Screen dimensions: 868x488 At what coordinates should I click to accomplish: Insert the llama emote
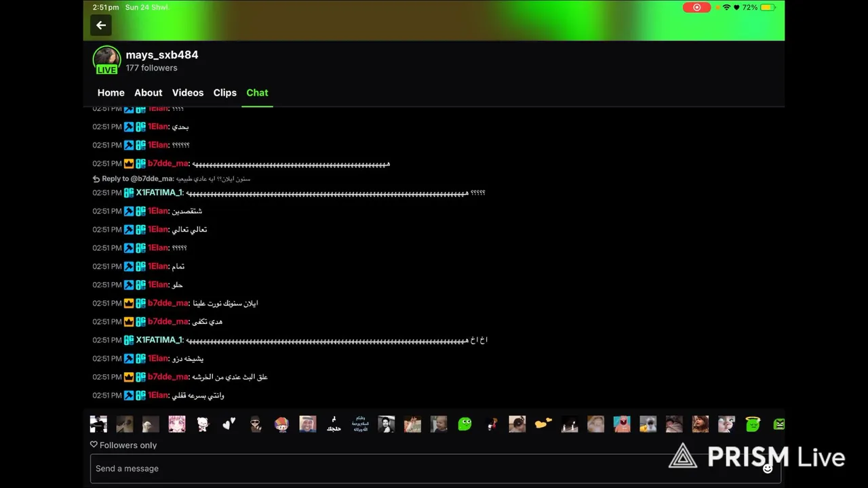tap(151, 424)
